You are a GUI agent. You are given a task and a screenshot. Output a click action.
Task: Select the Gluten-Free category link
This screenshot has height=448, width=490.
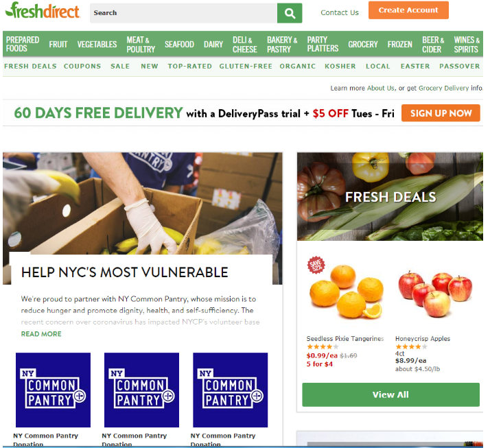(x=246, y=67)
